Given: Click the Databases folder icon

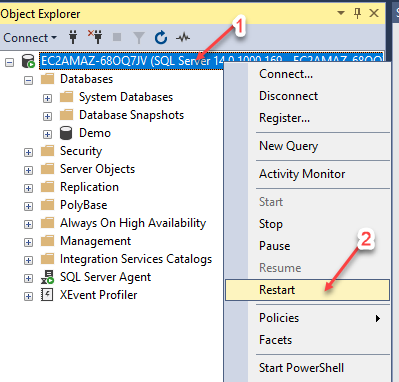Looking at the screenshot, I should tap(47, 79).
